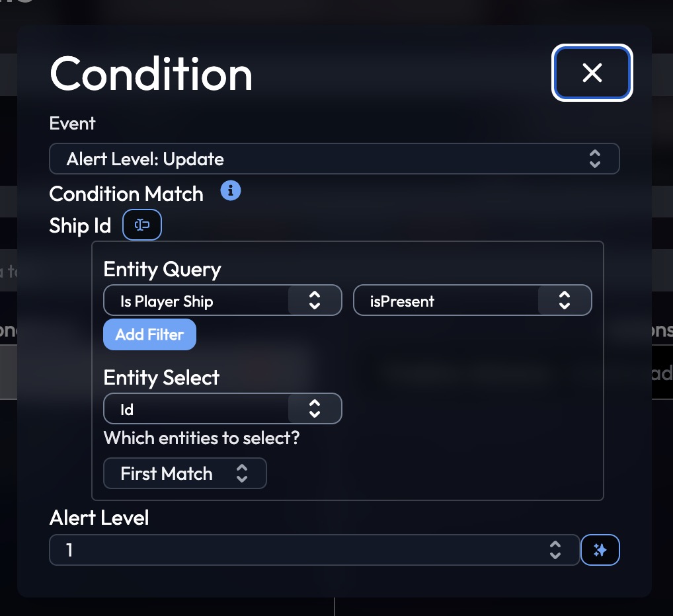Close the Condition dialog with the X
This screenshot has width=673, height=616.
pos(592,73)
